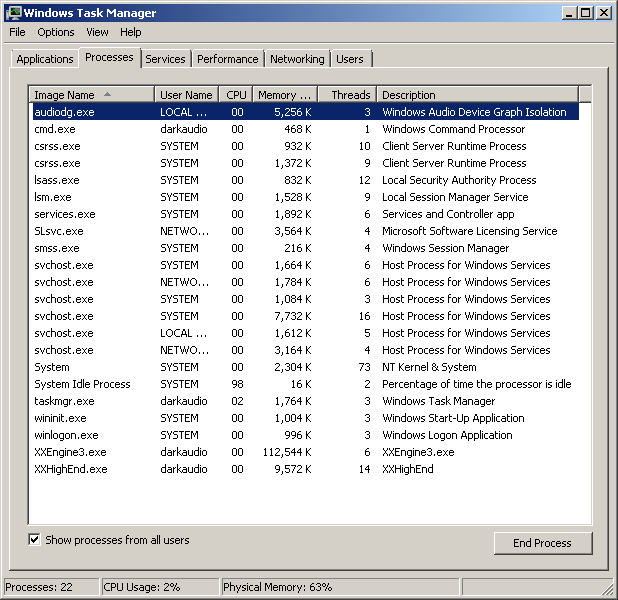
Task: Select svchost.exe with 1,784 K memory
Action: pyautogui.click(x=304, y=282)
